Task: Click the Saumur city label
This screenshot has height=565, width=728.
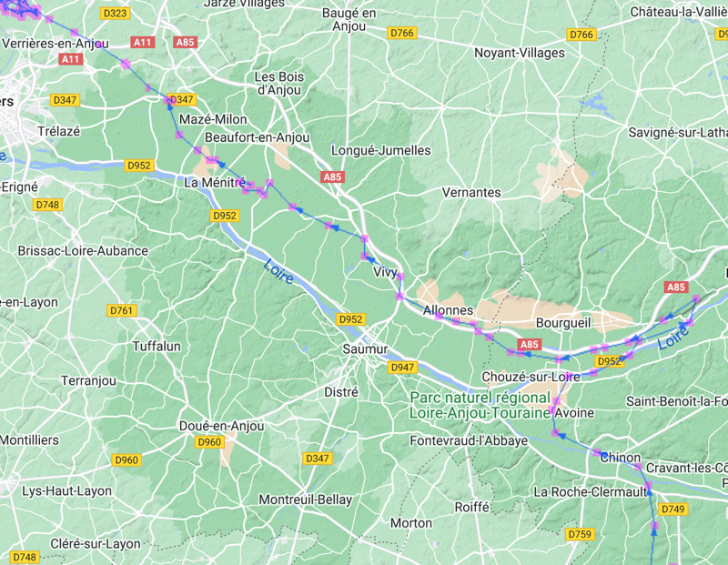Action: point(365,348)
